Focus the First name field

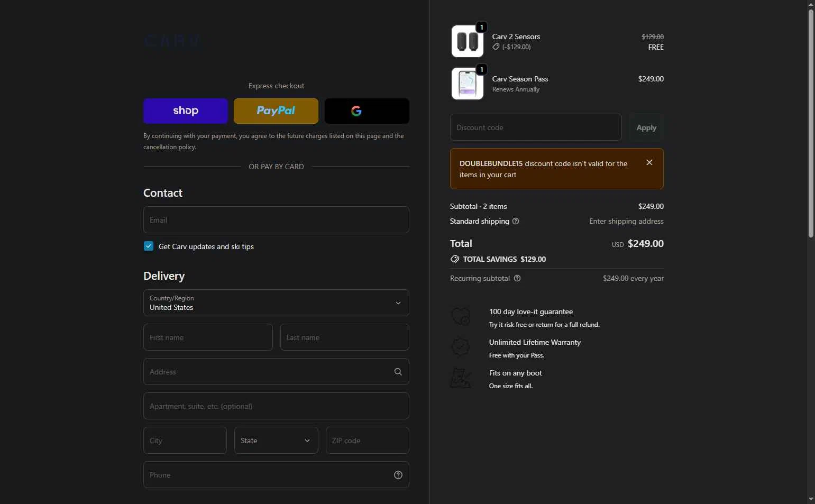click(x=208, y=337)
